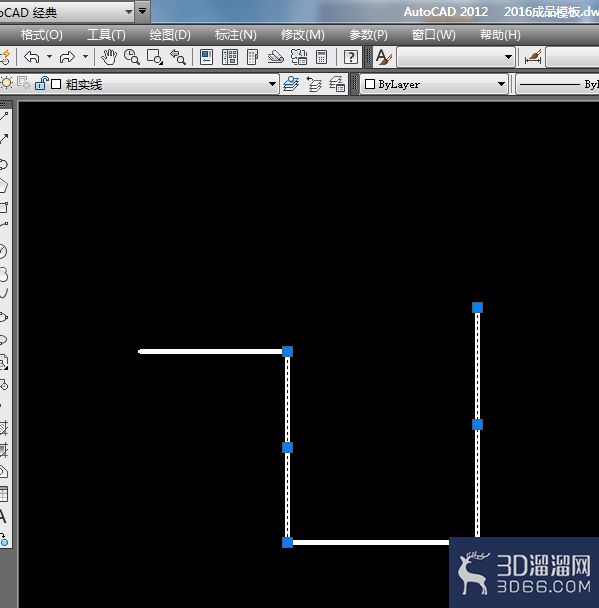This screenshot has width=599, height=608.
Task: Open Dimension Style icon
Action: point(533,57)
